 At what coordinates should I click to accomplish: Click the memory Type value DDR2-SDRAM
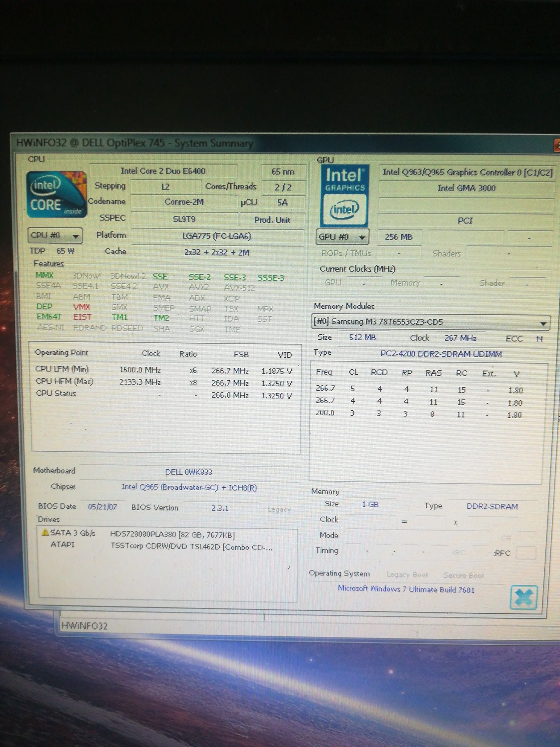point(492,506)
